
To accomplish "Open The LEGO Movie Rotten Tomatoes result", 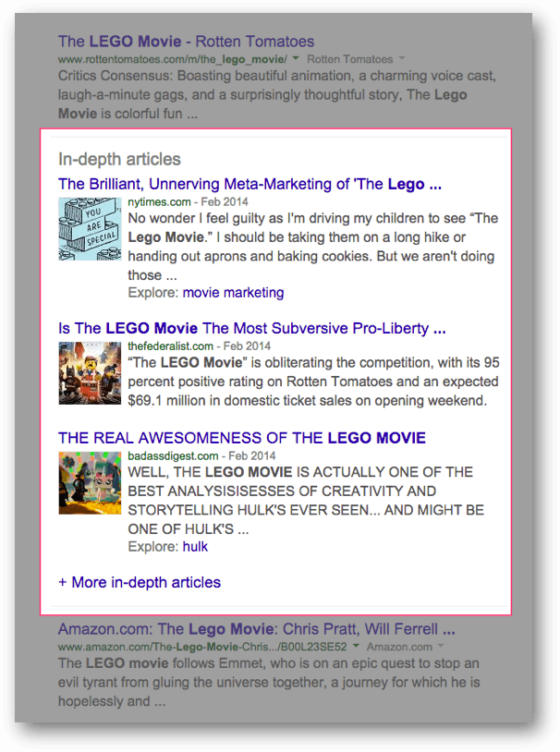I will (186, 42).
